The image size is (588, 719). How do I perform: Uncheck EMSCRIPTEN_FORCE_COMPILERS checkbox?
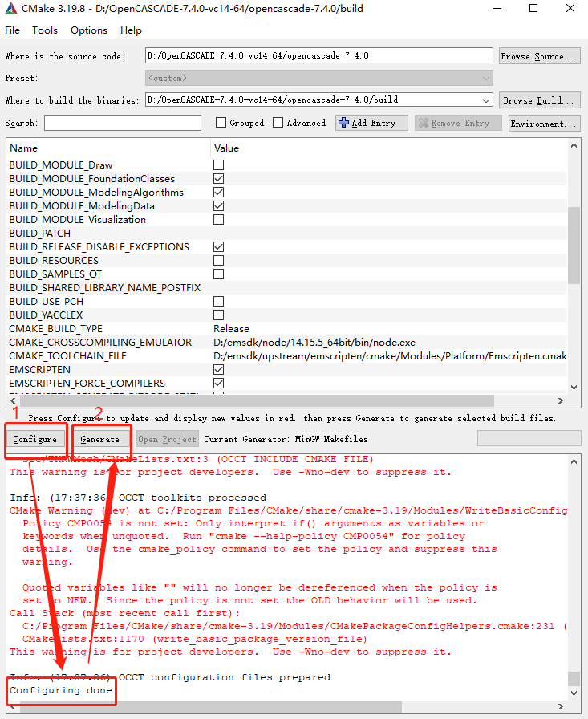point(219,384)
